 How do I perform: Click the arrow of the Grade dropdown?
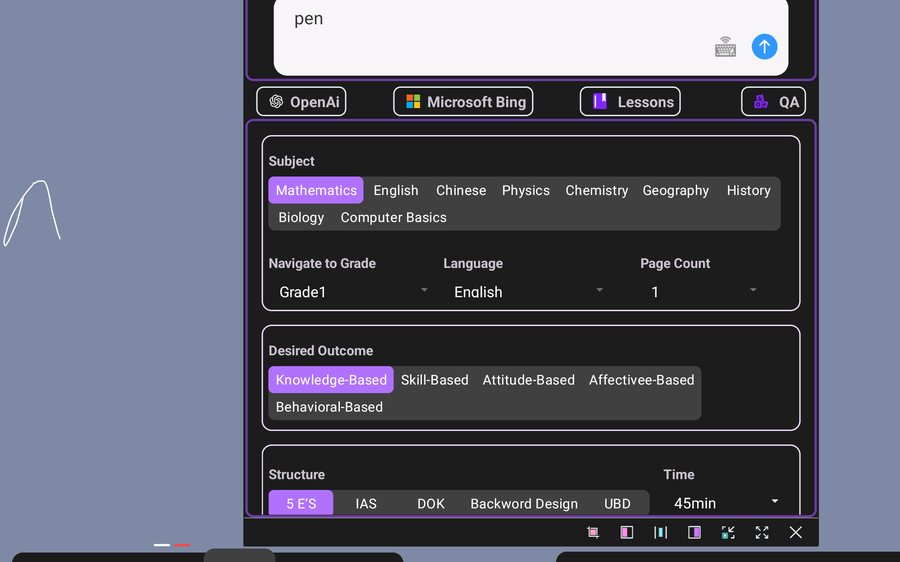click(424, 290)
